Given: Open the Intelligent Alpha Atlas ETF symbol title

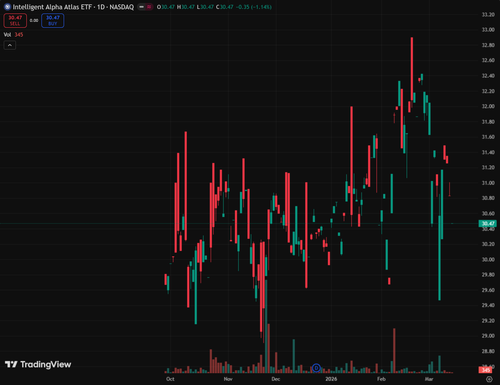Looking at the screenshot, I should [73, 7].
